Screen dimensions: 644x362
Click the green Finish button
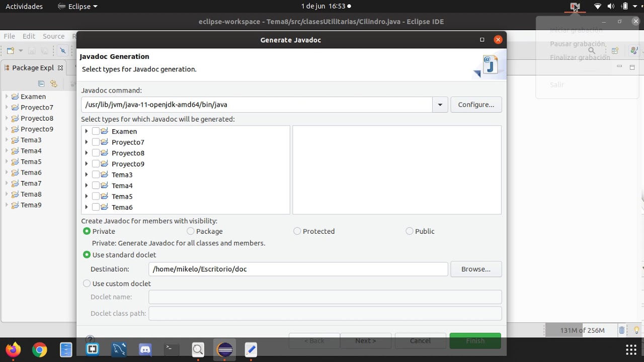coord(475,340)
